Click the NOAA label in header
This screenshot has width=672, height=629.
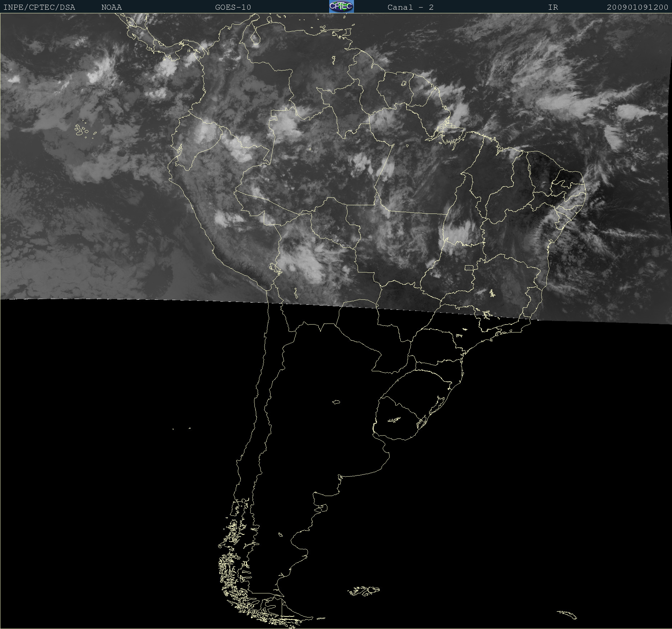(111, 7)
